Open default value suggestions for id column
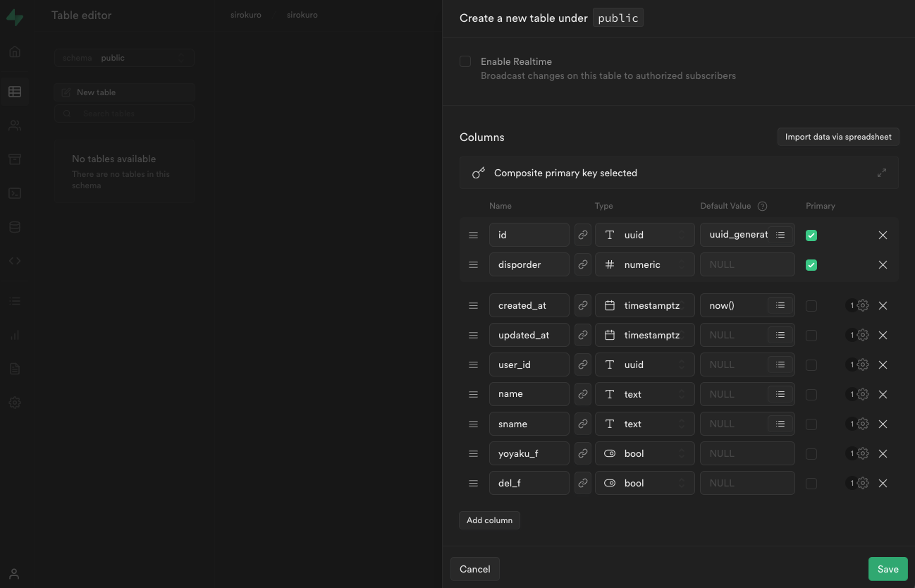The height and width of the screenshot is (588, 915). (780, 235)
